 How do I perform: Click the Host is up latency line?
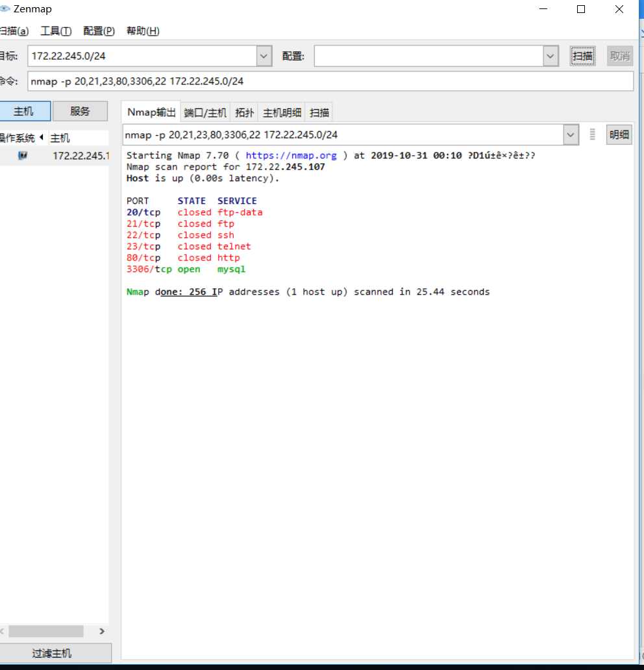point(203,178)
